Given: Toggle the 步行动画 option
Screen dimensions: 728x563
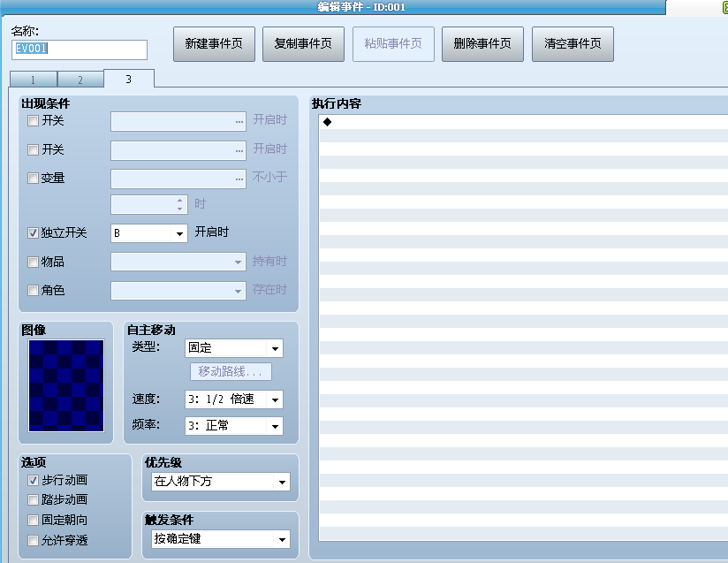Looking at the screenshot, I should pos(33,480).
